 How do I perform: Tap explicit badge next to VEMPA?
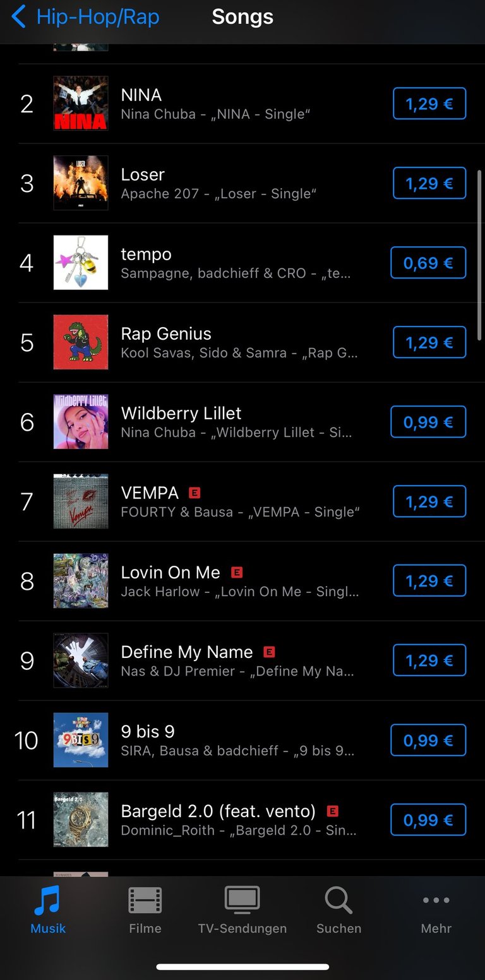(x=195, y=493)
